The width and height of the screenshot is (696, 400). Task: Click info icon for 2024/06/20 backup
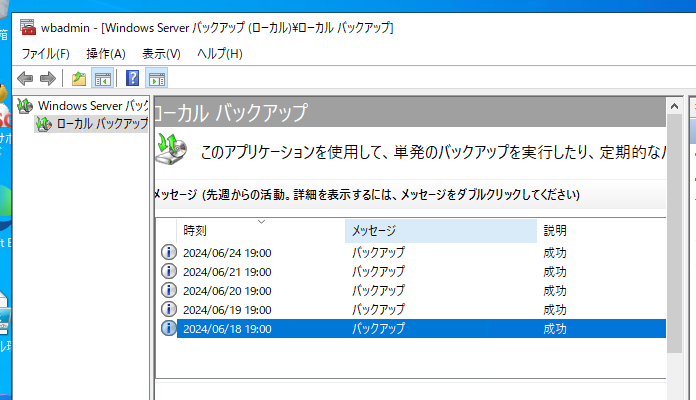(x=169, y=290)
